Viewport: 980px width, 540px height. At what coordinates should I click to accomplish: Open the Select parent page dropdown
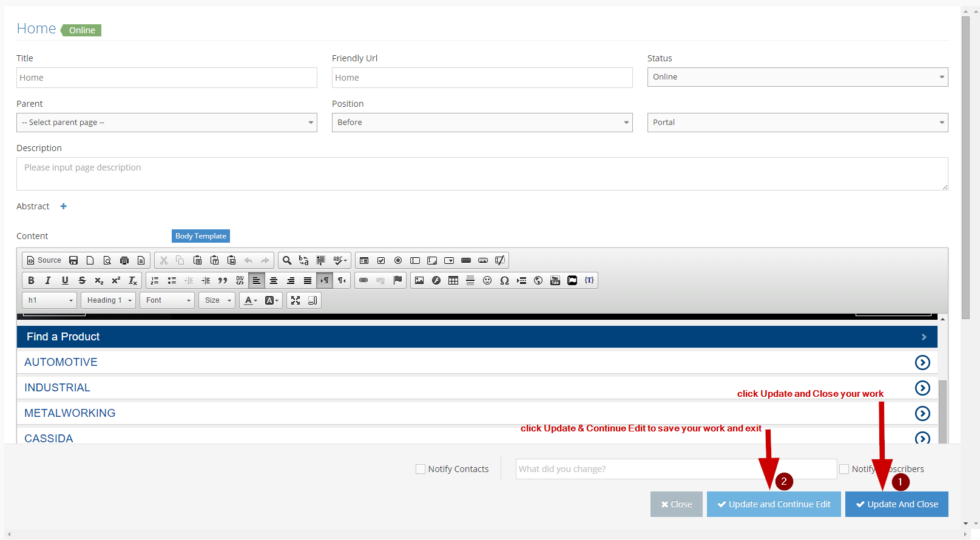166,123
